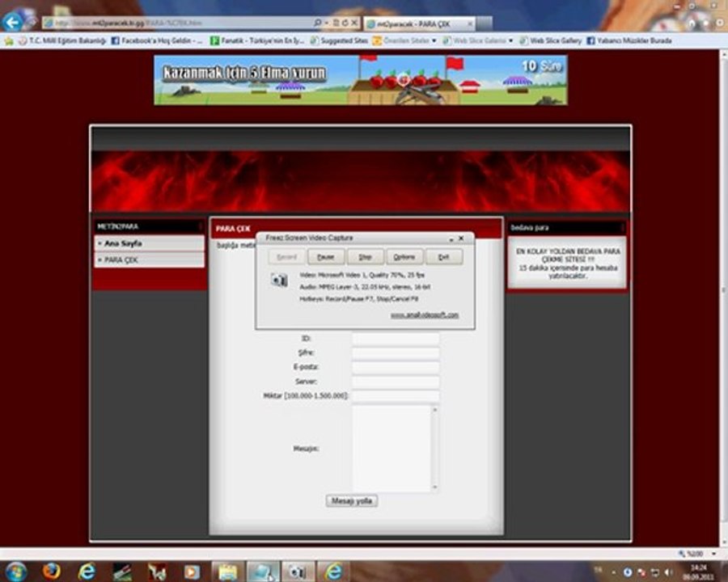Minimize the Freez Screen Video Capture window

coord(451,238)
